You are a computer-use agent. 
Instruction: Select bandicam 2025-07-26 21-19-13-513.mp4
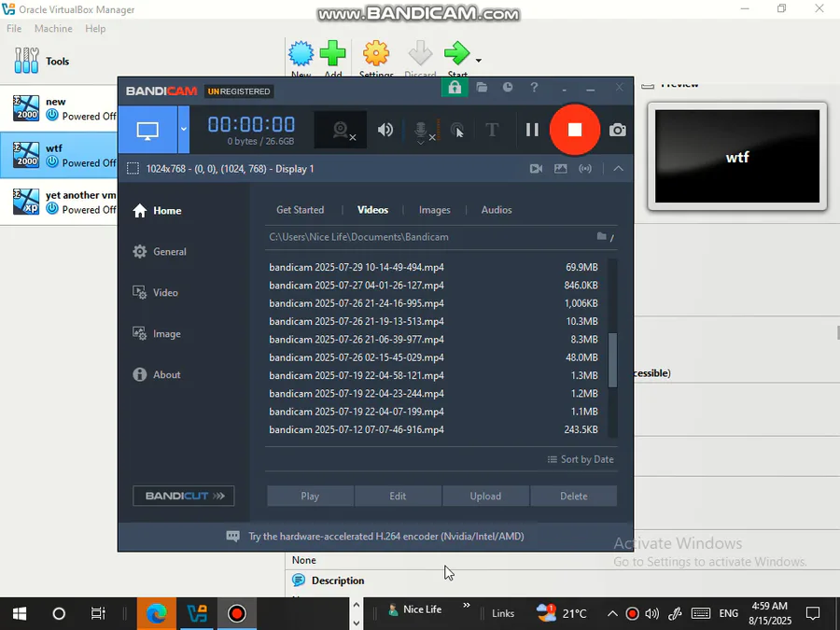[x=433, y=321]
